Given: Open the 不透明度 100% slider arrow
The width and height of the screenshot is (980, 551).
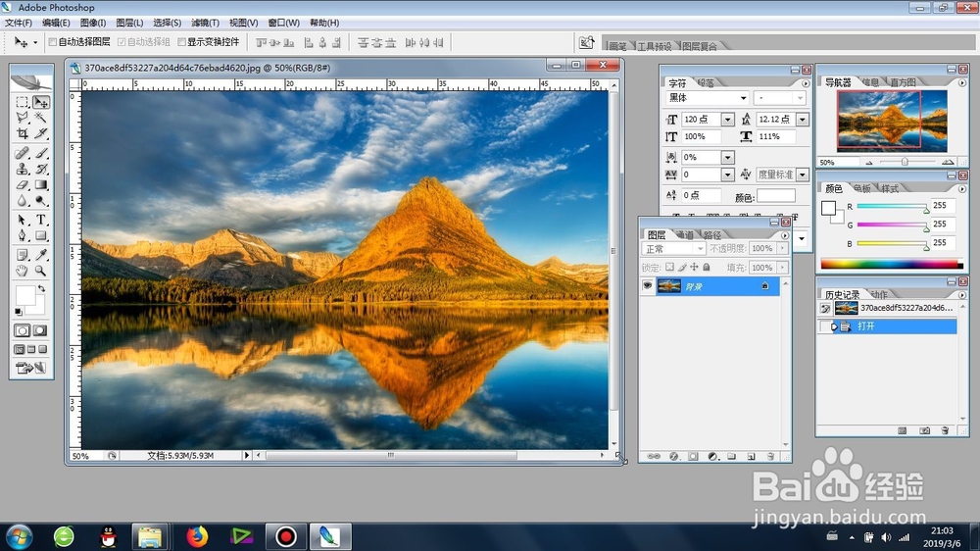Looking at the screenshot, I should 782,248.
